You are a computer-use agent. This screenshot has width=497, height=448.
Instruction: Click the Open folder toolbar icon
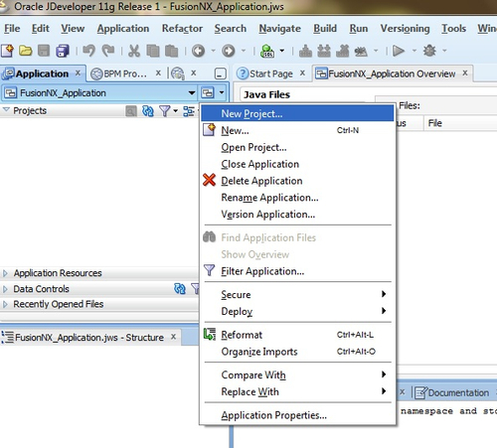click(x=26, y=51)
